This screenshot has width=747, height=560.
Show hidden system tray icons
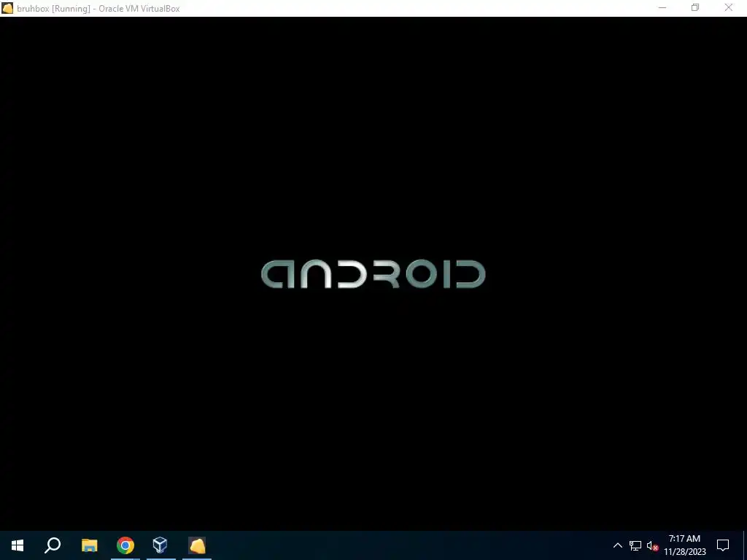click(x=617, y=545)
